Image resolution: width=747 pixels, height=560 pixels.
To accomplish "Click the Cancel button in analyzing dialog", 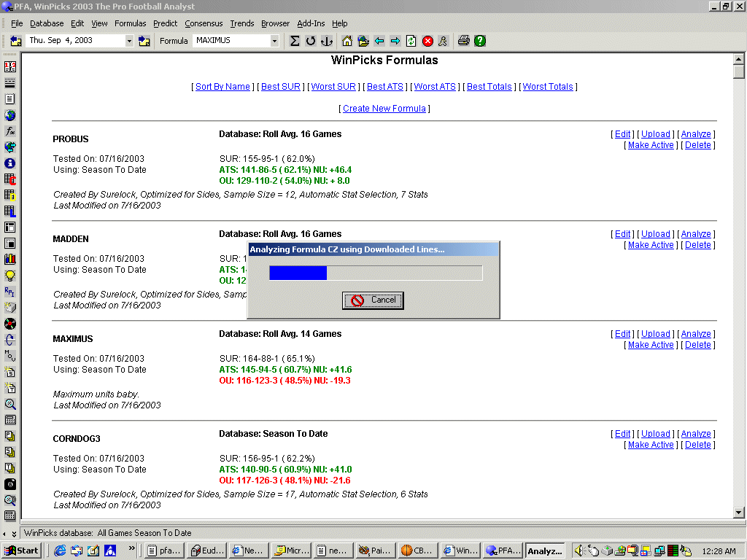I will [373, 300].
